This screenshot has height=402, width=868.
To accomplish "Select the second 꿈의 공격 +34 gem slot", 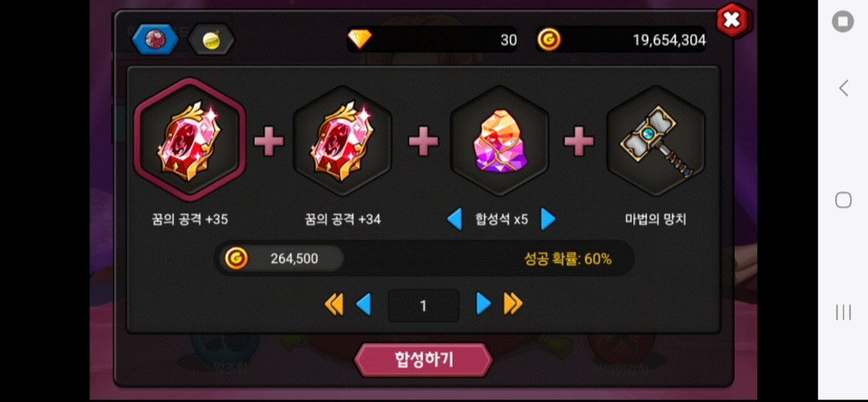I will pos(342,140).
